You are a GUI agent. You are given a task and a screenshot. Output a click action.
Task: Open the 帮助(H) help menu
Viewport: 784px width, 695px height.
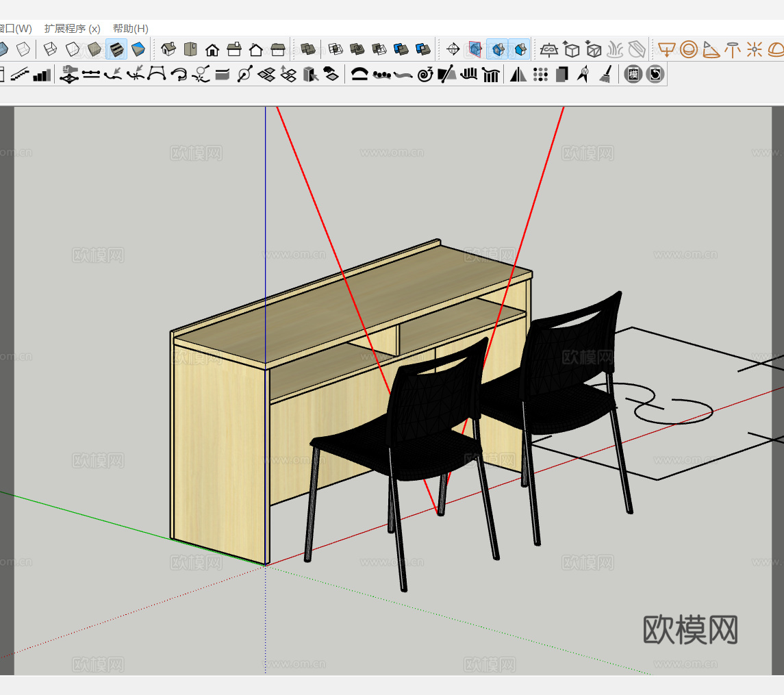coord(130,29)
